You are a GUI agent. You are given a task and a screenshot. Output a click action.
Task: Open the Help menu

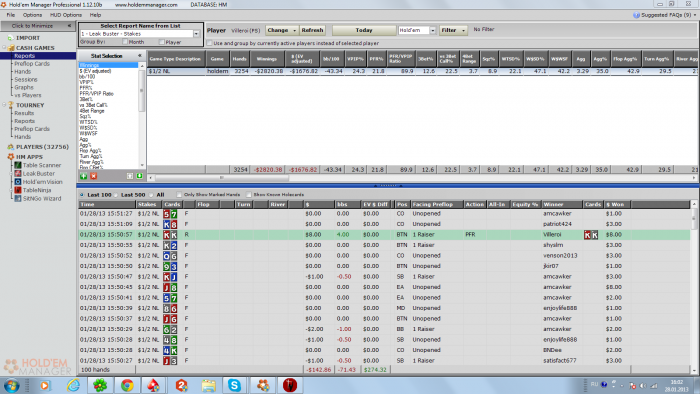pos(95,15)
